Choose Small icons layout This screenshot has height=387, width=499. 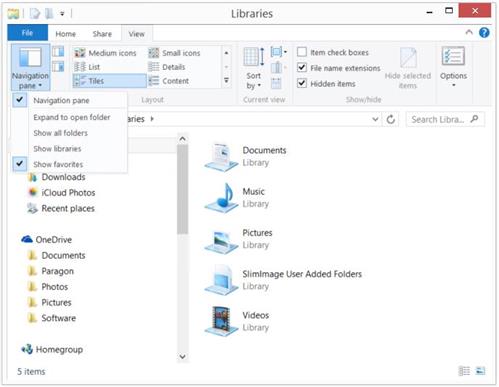click(174, 53)
